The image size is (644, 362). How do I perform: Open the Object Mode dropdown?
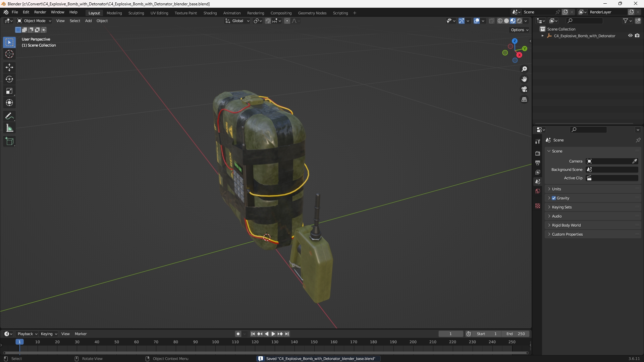click(34, 21)
